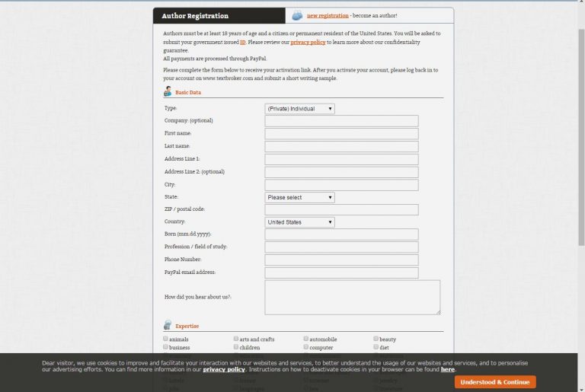This screenshot has width=585, height=392.
Task: Open the privacy policy link in cookie banner
Action: click(223, 369)
